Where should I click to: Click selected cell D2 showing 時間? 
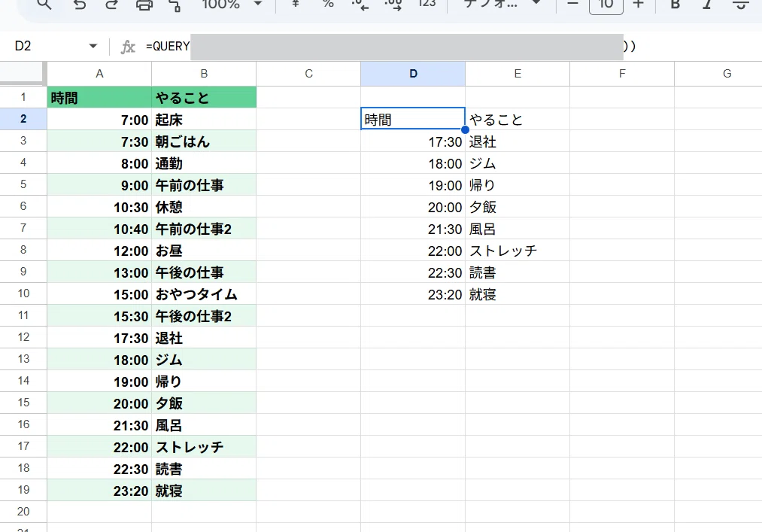pyautogui.click(x=413, y=119)
